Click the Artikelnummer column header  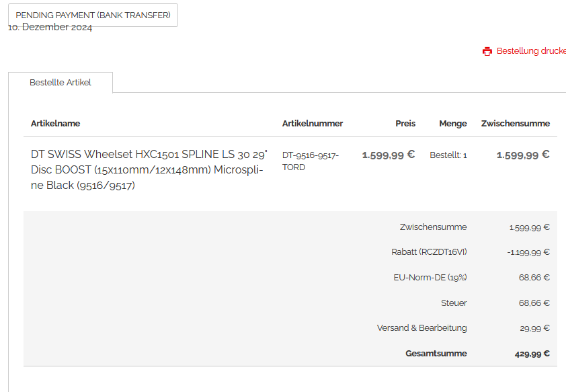pyautogui.click(x=313, y=124)
